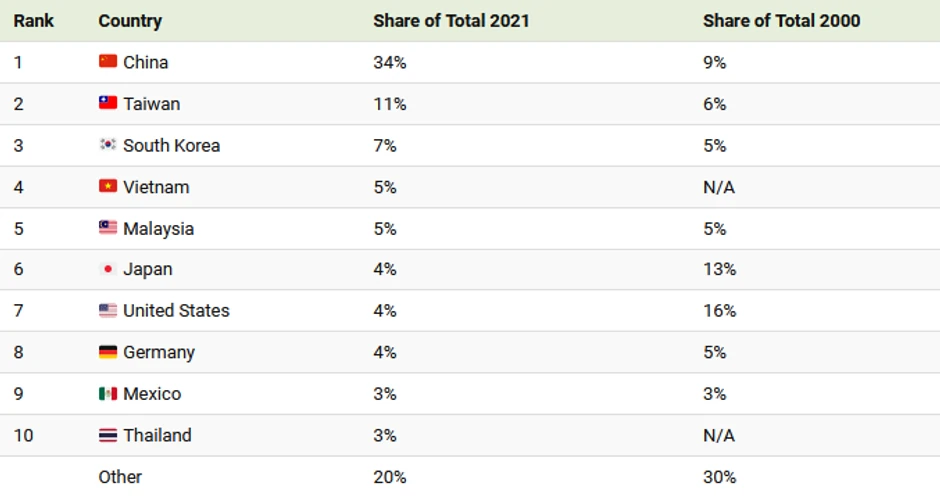Screen dimensions: 940x502
Task: Click the Thailand flag icon
Action: click(108, 435)
